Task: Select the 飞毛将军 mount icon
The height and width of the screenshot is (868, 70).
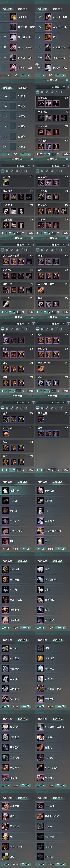Action: pyautogui.click(x=13, y=16)
